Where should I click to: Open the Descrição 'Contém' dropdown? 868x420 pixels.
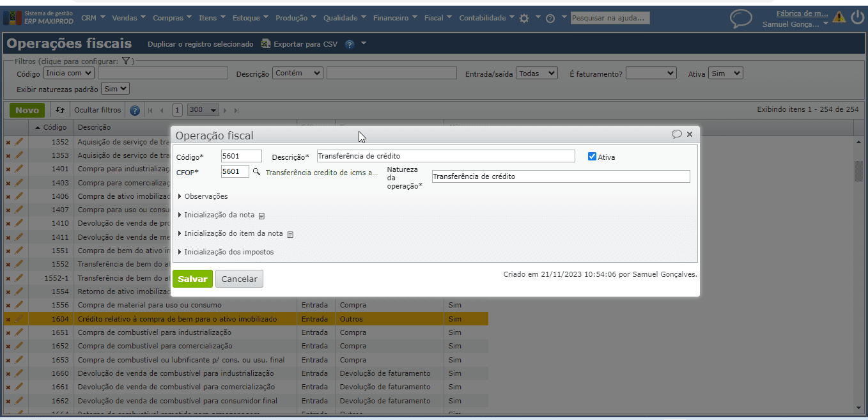[x=298, y=74]
